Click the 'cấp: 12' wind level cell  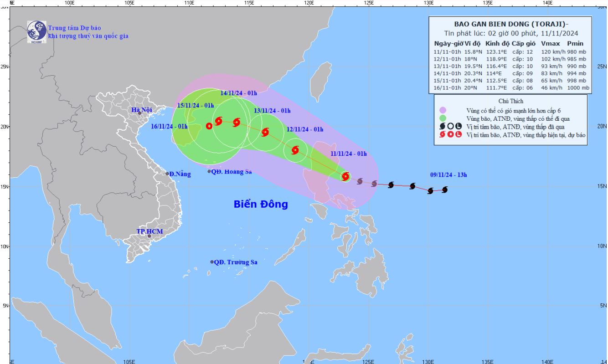pos(523,52)
